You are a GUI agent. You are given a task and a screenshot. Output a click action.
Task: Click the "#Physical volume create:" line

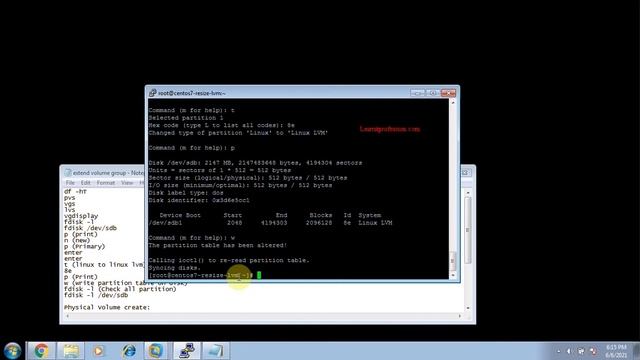point(107,307)
